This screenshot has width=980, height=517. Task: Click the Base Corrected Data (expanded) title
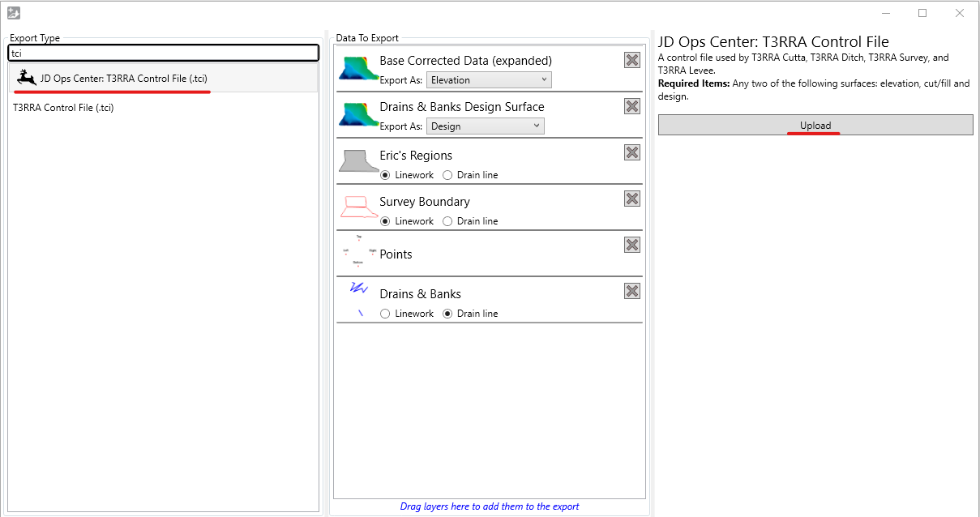465,61
